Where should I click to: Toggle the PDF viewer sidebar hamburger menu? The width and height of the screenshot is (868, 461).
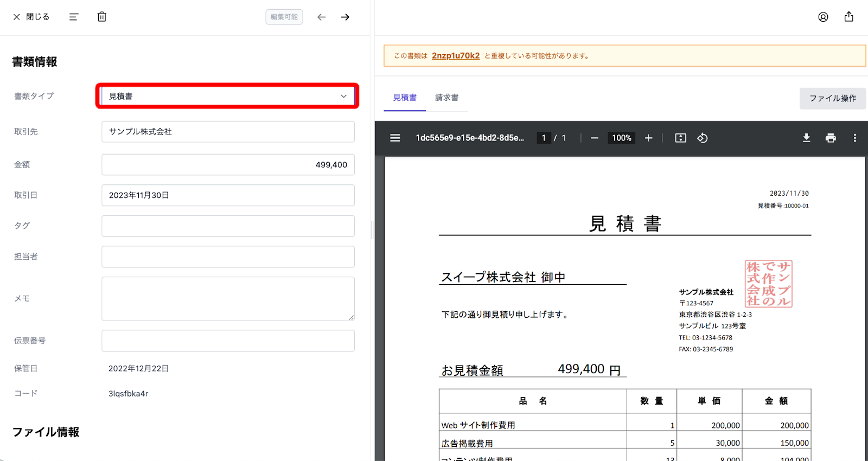click(x=395, y=138)
